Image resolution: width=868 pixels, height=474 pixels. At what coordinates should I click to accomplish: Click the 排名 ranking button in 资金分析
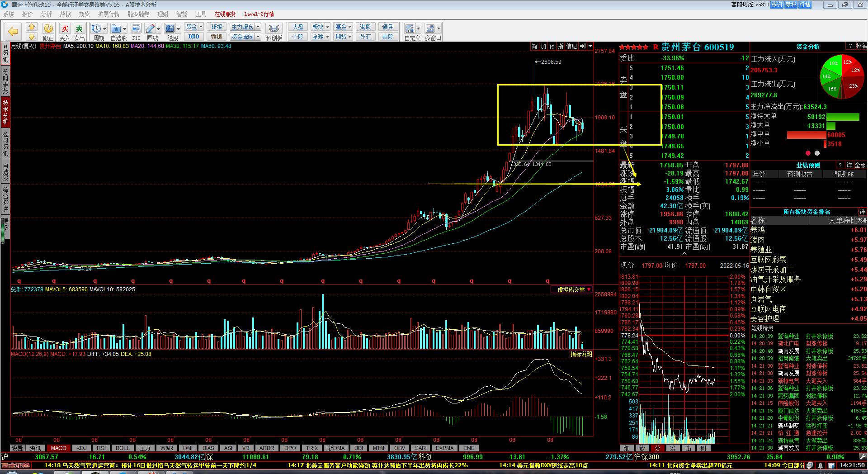[x=861, y=46]
